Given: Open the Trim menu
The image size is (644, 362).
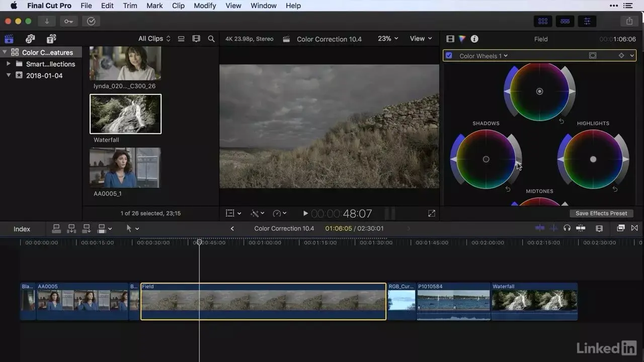Looking at the screenshot, I should coord(130,6).
